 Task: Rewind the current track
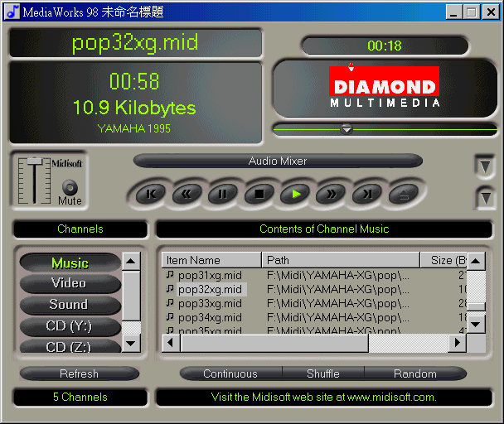(x=187, y=194)
